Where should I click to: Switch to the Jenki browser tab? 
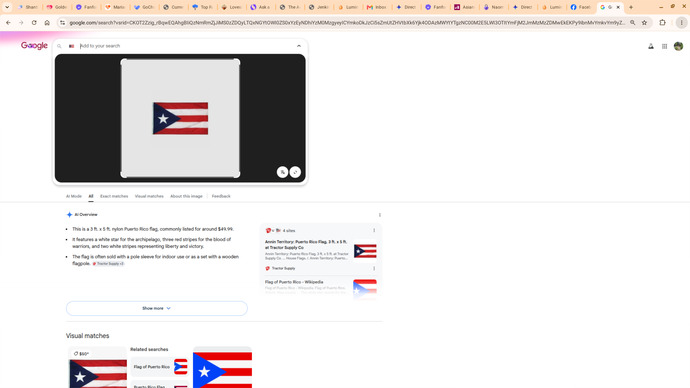tap(319, 7)
